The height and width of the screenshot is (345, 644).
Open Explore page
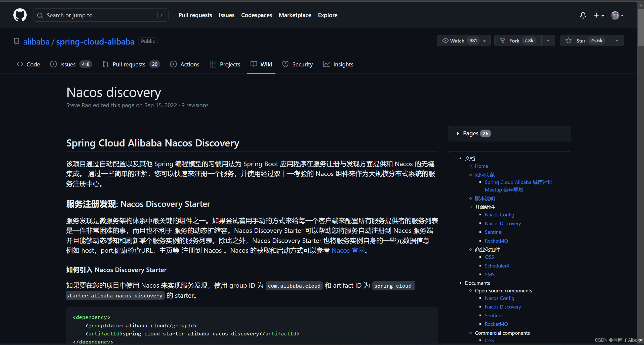point(328,15)
